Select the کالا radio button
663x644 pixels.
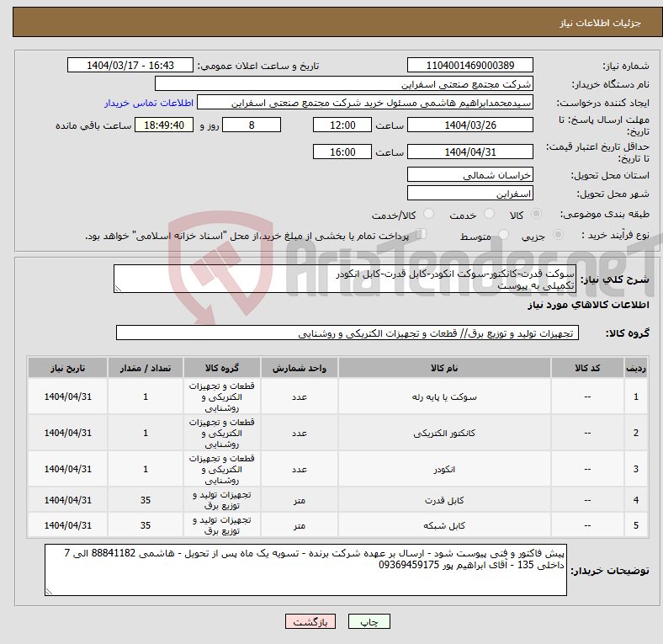[x=536, y=214]
